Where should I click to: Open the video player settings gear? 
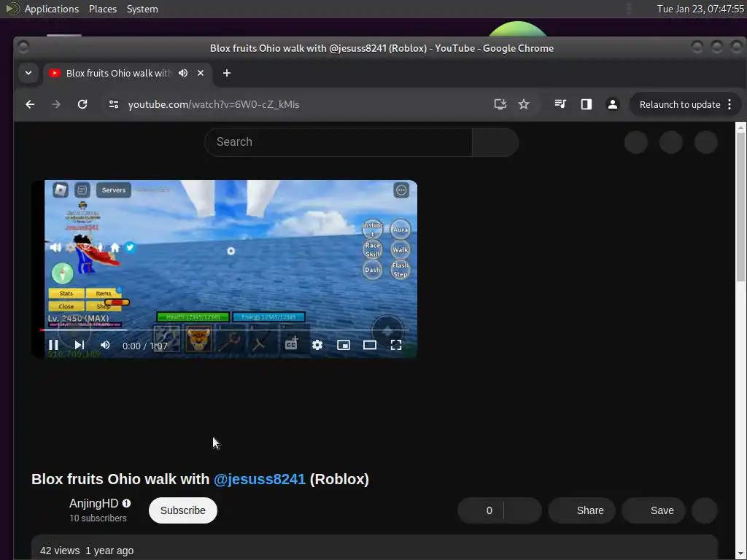click(317, 345)
